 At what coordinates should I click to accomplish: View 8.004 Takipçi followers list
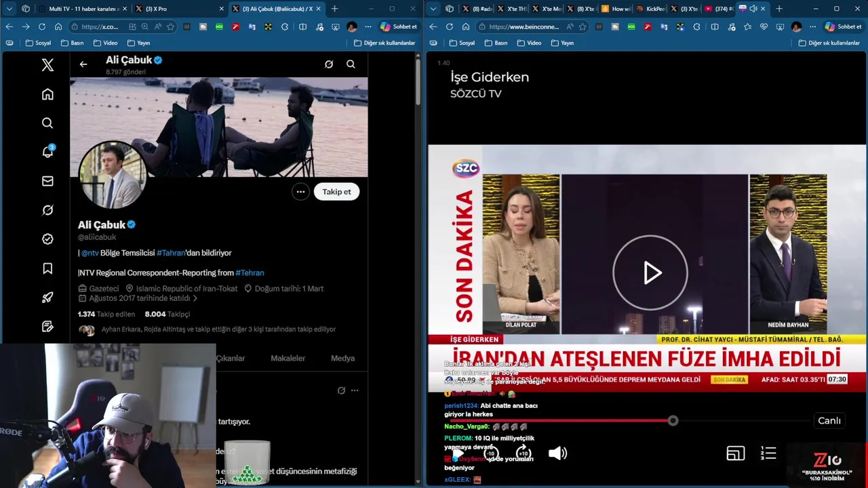point(167,314)
